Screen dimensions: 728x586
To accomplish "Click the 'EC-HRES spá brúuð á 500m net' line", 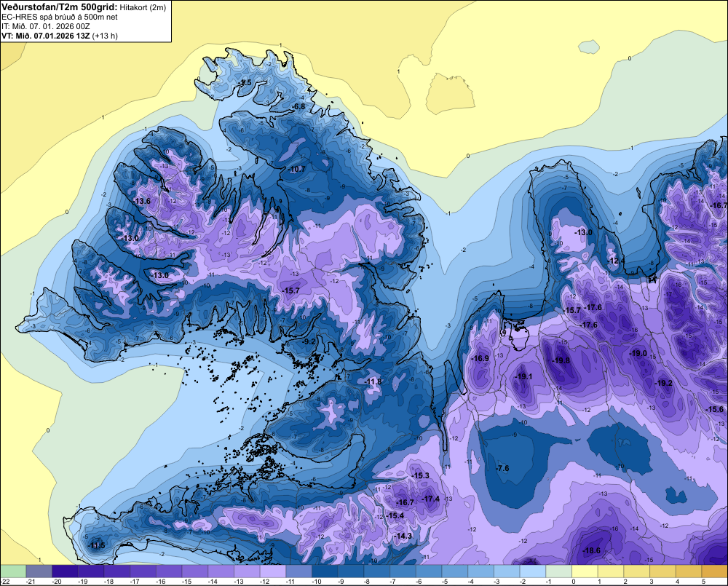I will [x=59, y=17].
